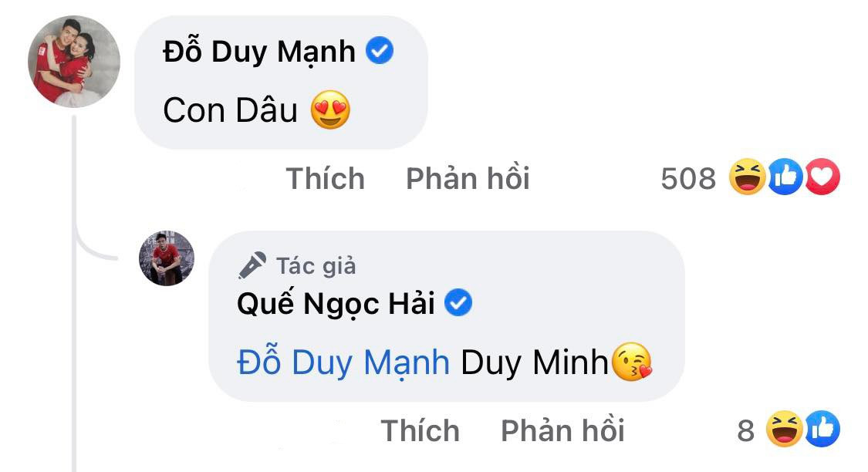Click the thumbs-up reaction beside 508
Image resolution: width=868 pixels, height=472 pixels.
(785, 177)
